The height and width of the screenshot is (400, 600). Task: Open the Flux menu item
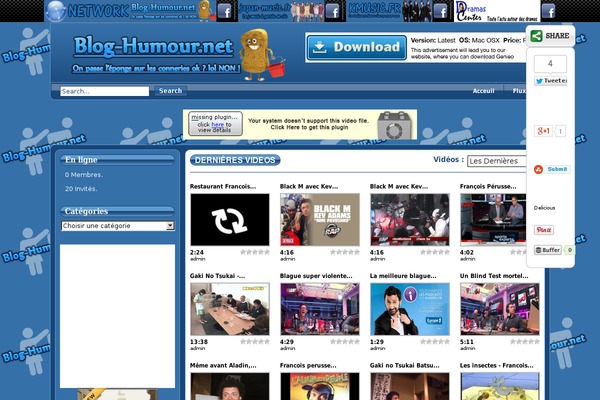[519, 91]
